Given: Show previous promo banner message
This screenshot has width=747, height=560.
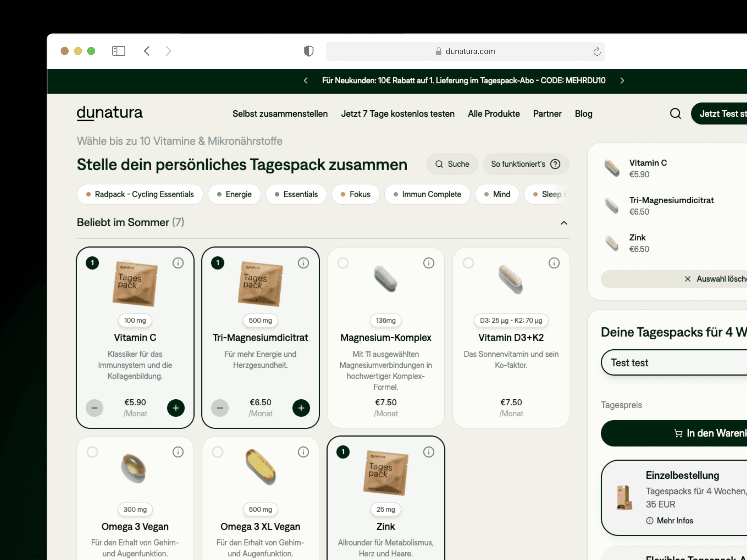Looking at the screenshot, I should (x=306, y=81).
